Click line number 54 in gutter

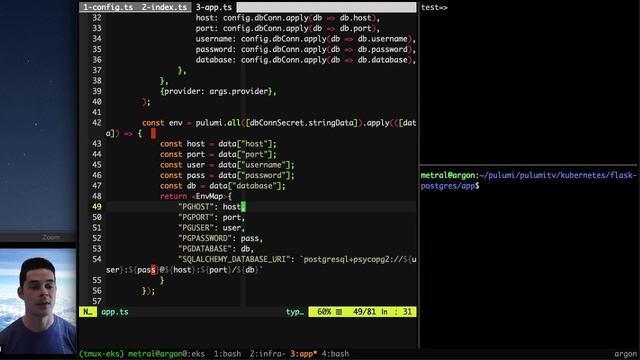(97, 259)
